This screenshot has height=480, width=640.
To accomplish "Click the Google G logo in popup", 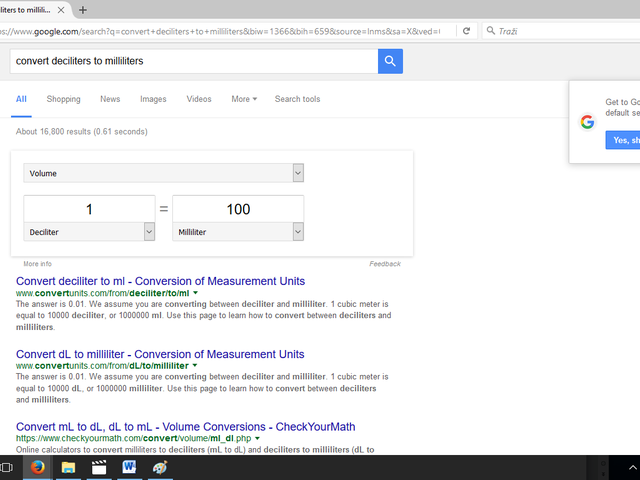I will [587, 122].
